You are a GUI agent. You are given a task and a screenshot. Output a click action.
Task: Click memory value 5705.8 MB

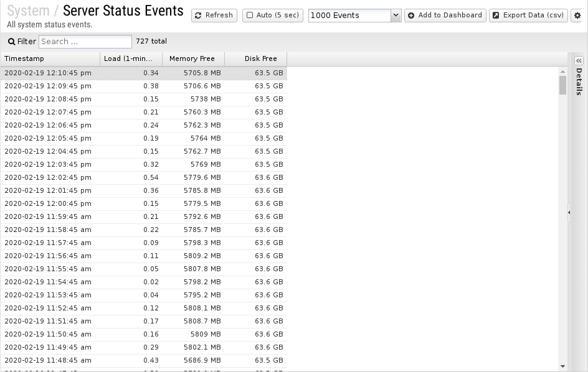click(202, 73)
